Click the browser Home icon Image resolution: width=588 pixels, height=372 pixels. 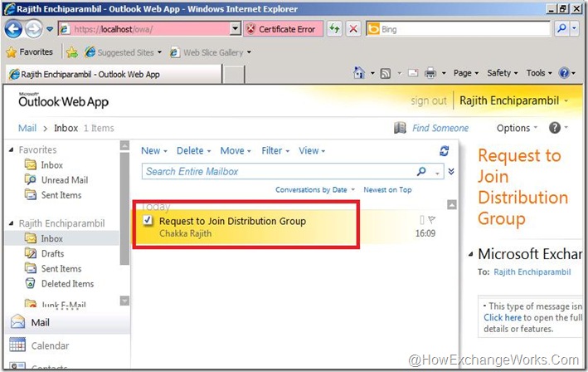point(359,73)
